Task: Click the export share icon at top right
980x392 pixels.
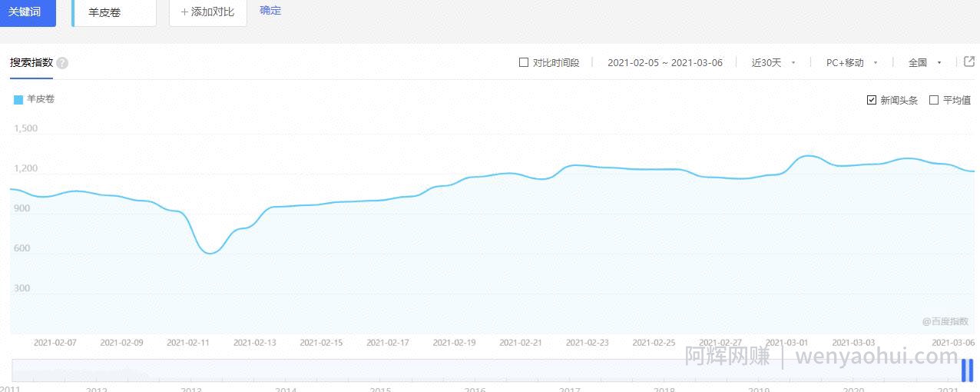Action: [969, 61]
